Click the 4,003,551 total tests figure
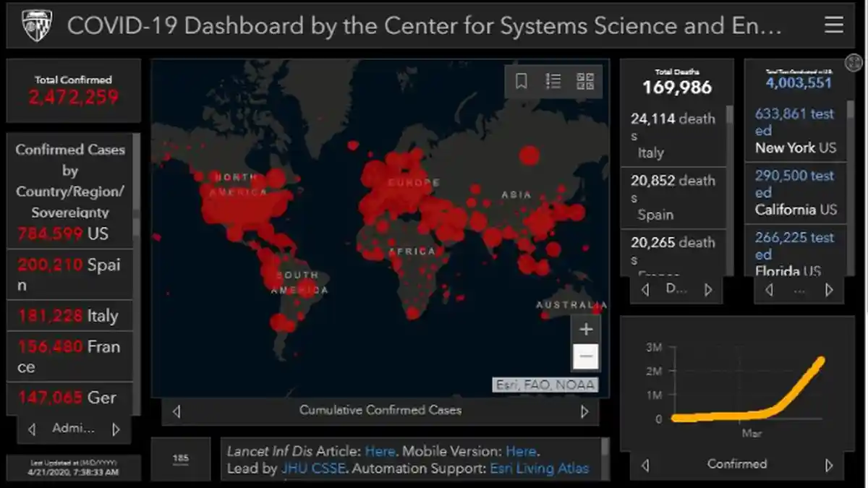This screenshot has width=868, height=488. pos(799,82)
